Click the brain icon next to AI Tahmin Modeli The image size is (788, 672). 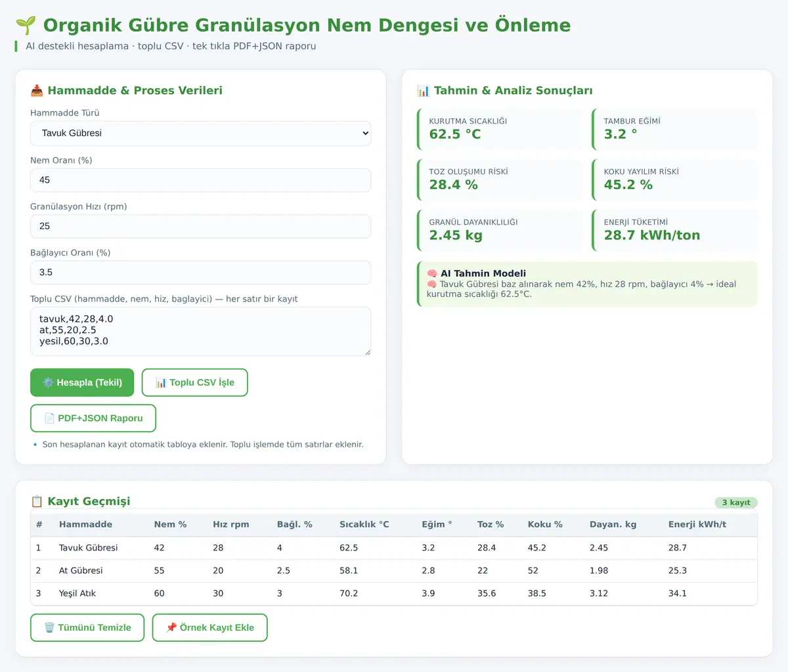(432, 273)
